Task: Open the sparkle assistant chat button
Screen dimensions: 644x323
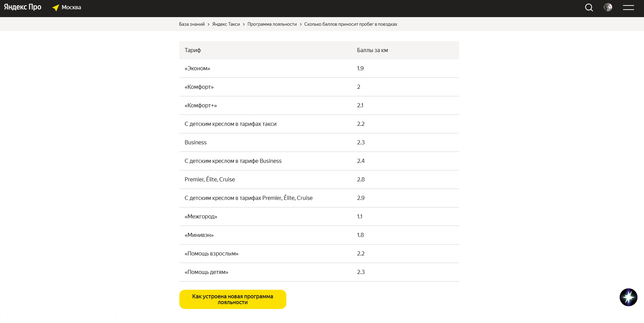Action: point(628,297)
